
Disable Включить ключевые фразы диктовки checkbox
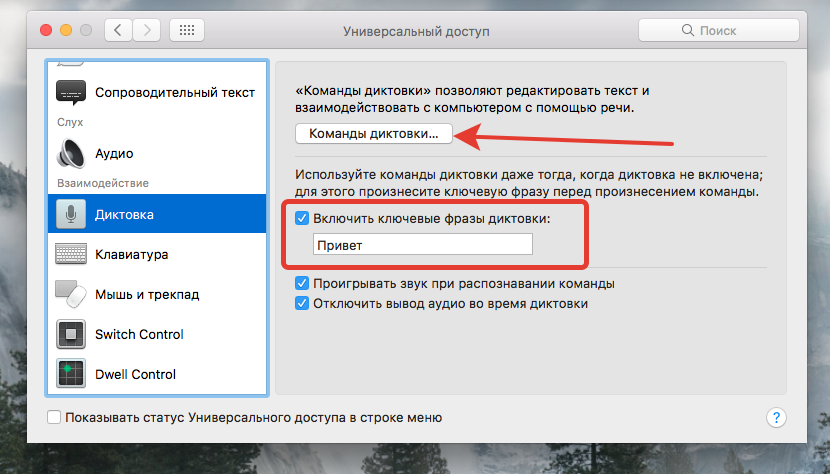click(x=302, y=218)
